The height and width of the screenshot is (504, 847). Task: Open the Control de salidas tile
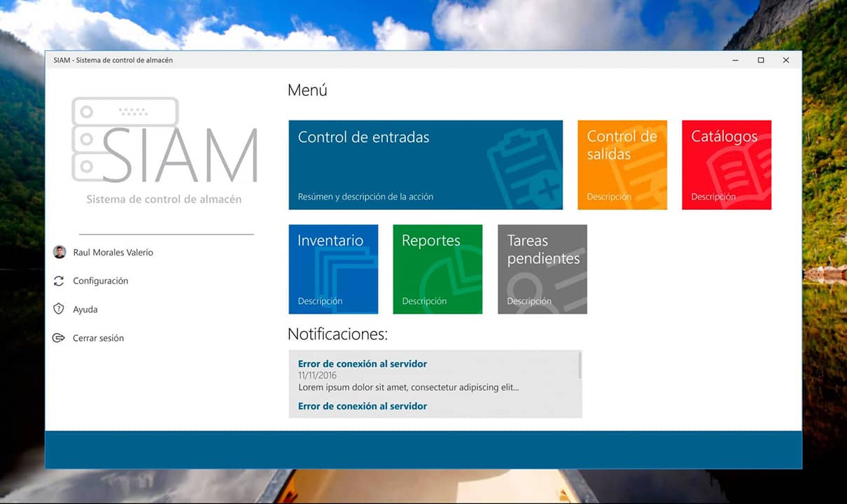[622, 164]
